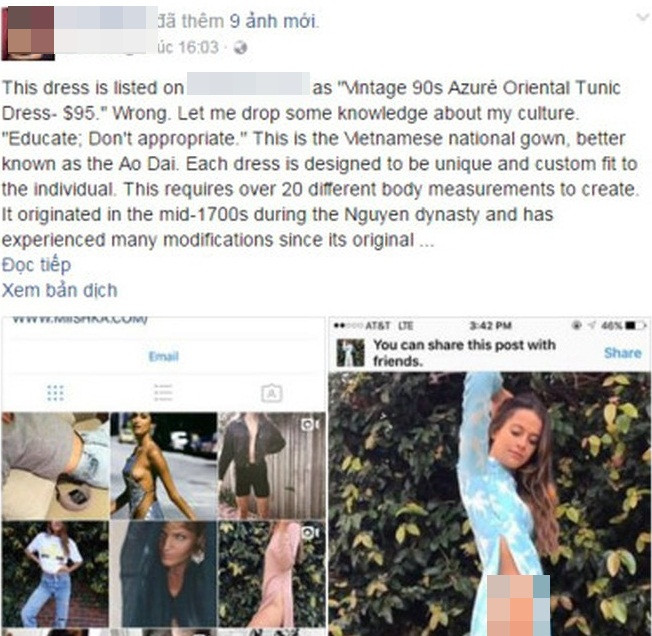Tap the Email contact button
Screen dimensions: 652x636
tap(163, 357)
